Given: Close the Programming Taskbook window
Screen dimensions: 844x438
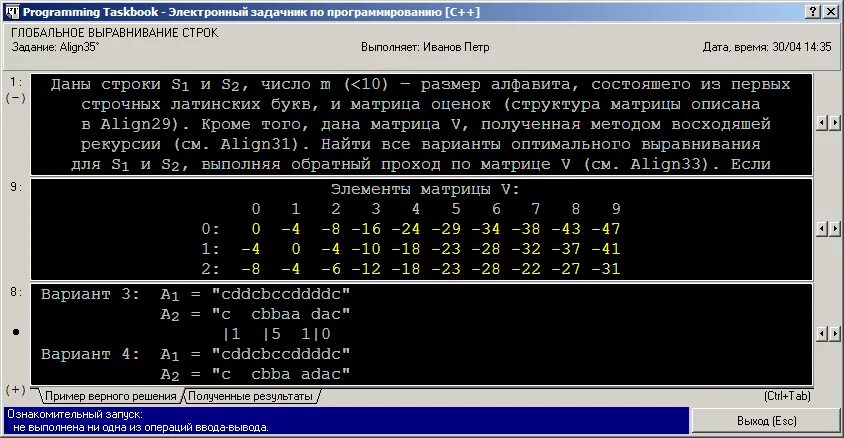Looking at the screenshot, I should pyautogui.click(x=831, y=12).
